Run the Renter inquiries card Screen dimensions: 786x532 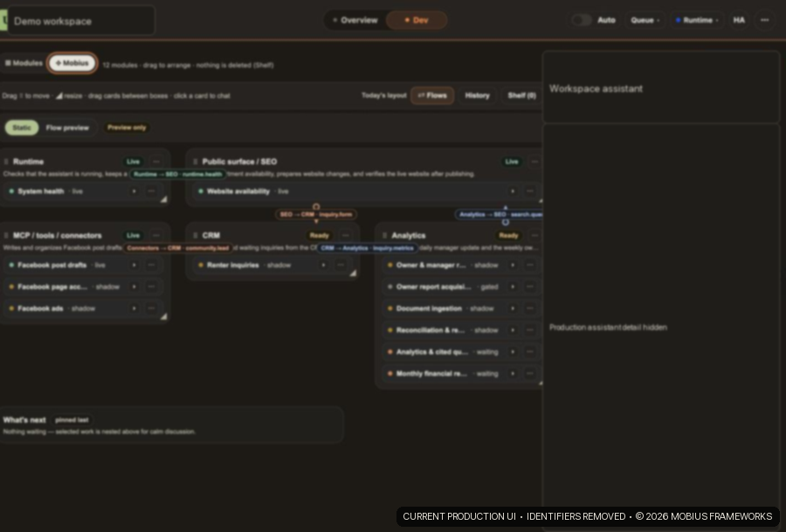[323, 265]
